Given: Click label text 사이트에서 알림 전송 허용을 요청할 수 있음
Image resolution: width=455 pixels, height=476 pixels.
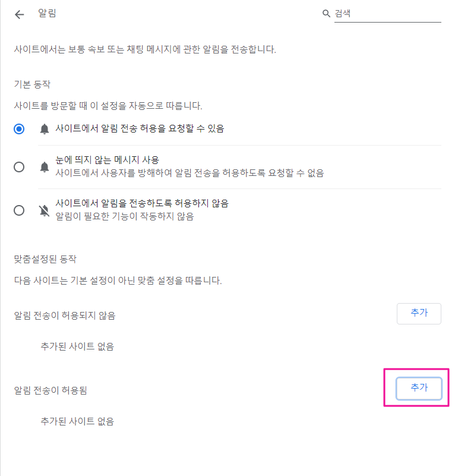Looking at the screenshot, I should (x=140, y=128).
